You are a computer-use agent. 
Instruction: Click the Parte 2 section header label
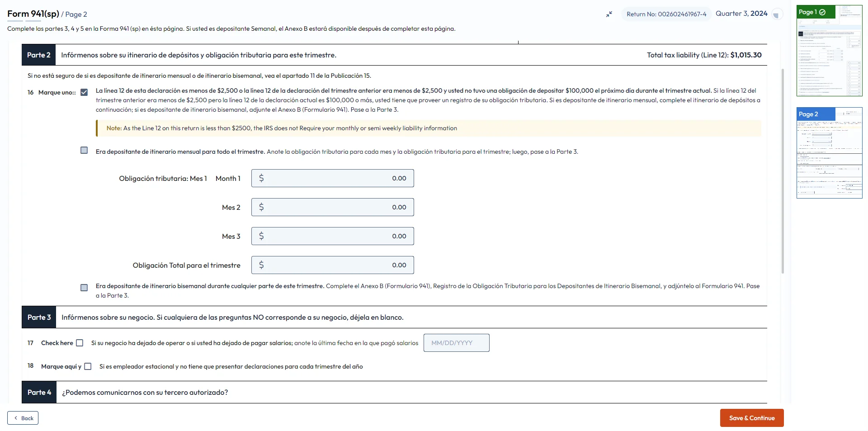[x=39, y=55]
